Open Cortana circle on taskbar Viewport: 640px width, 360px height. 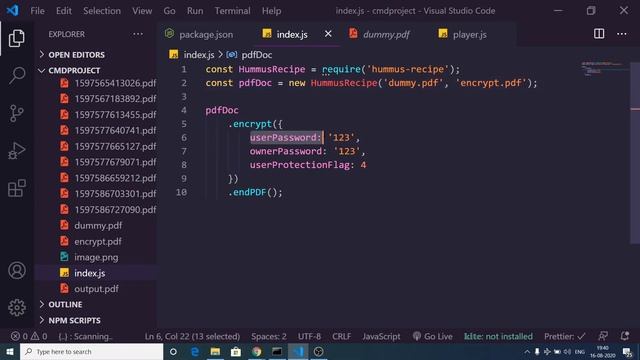click(x=173, y=351)
